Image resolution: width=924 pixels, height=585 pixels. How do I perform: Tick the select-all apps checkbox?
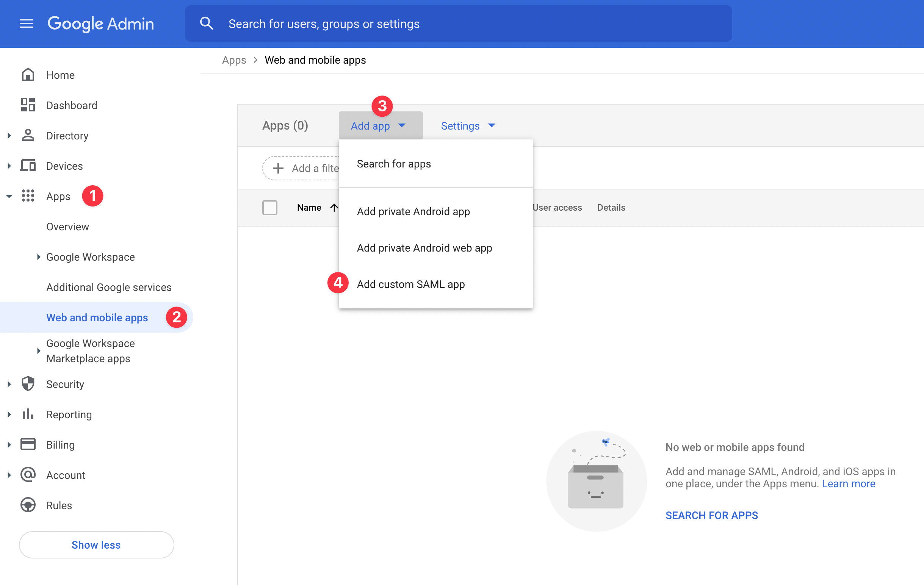click(270, 208)
